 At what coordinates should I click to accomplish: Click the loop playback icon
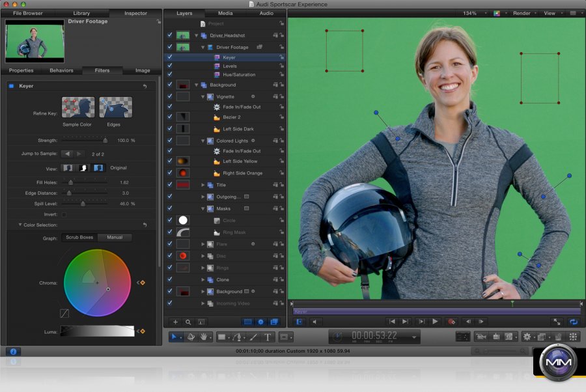pyautogui.click(x=574, y=322)
